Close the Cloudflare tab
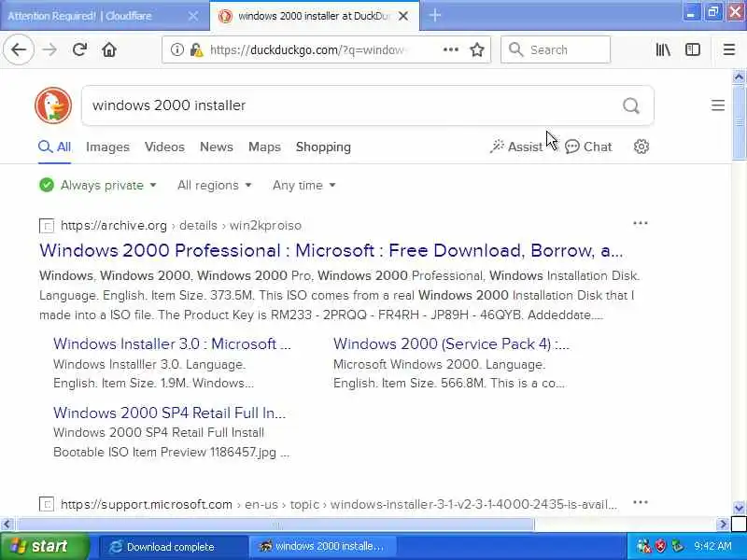The image size is (747, 560). [x=193, y=16]
